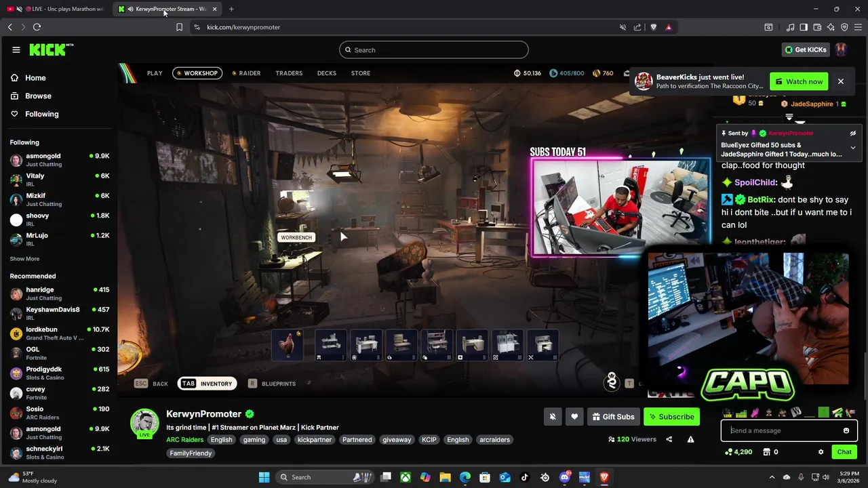Open Brave Shields lion icon
Viewport: 868px width, 488px height.
pyautogui.click(x=654, y=27)
